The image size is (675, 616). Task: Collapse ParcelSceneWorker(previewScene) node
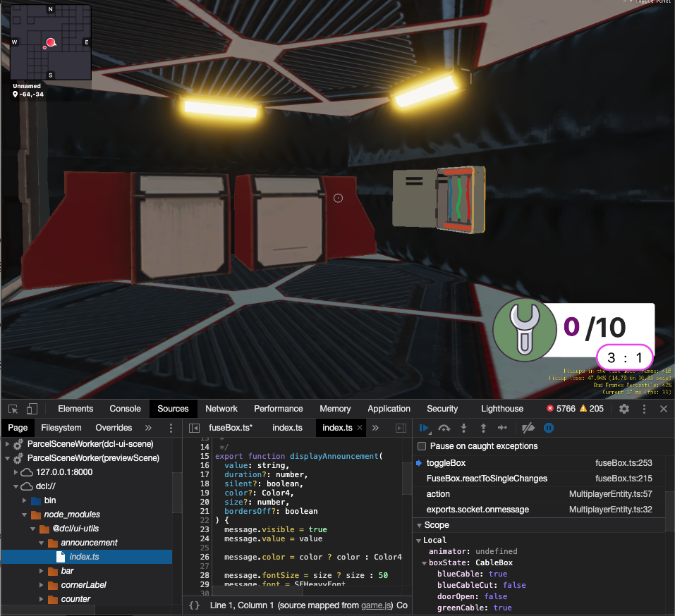tap(7, 458)
